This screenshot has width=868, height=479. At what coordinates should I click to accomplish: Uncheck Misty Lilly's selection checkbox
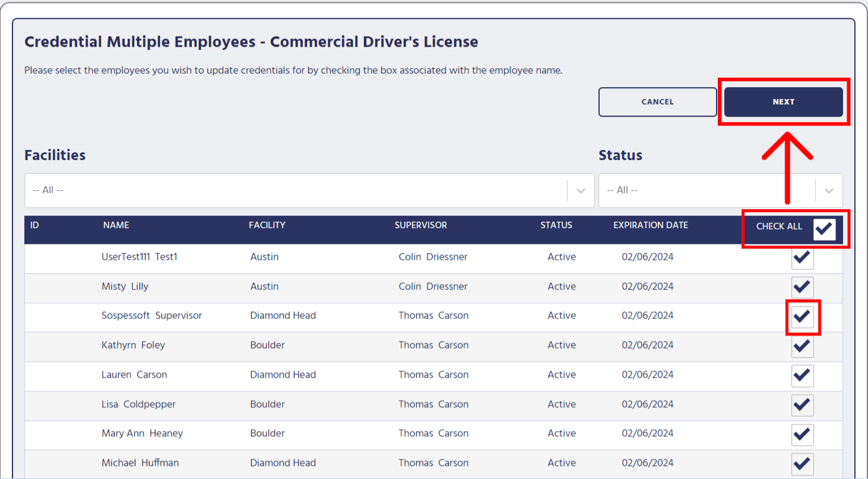[x=802, y=287]
